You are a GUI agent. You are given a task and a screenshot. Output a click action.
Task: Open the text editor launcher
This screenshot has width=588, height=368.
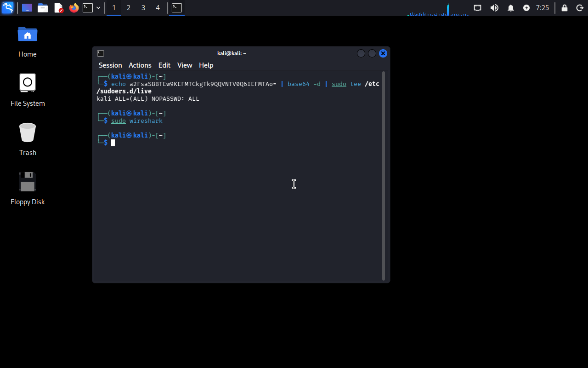coord(58,8)
